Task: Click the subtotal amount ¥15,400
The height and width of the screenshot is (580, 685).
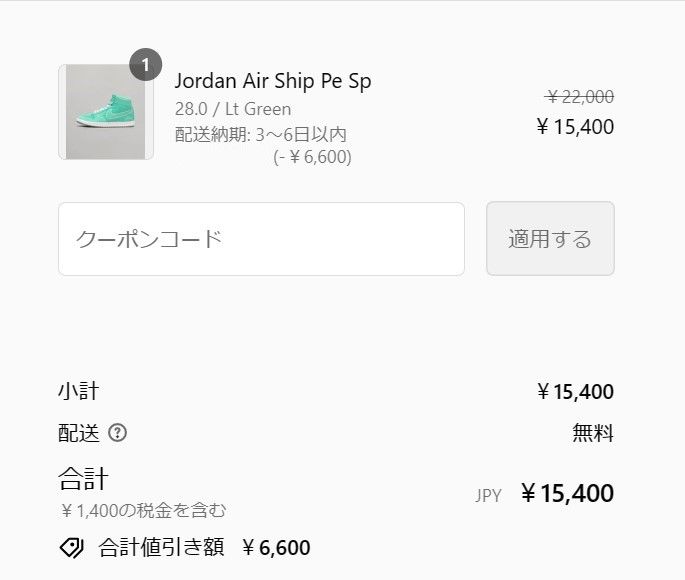Action: click(x=575, y=392)
